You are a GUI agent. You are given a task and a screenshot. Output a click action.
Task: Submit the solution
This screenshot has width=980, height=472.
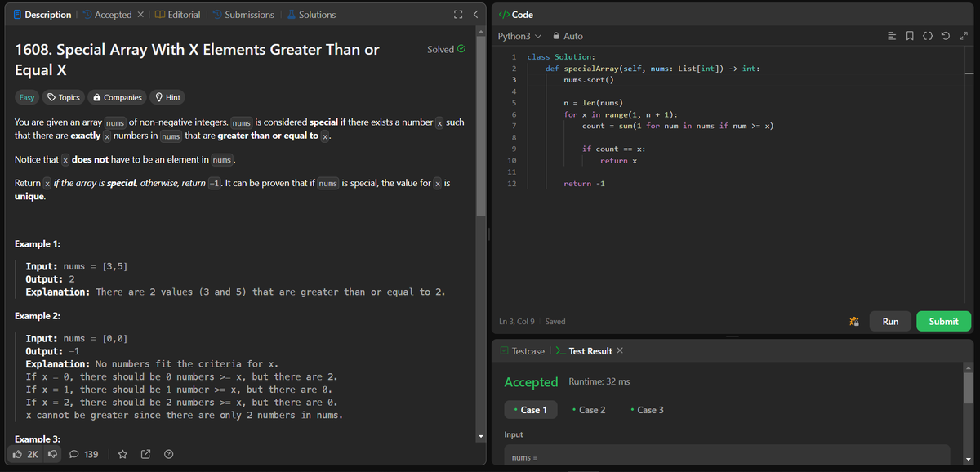point(943,321)
